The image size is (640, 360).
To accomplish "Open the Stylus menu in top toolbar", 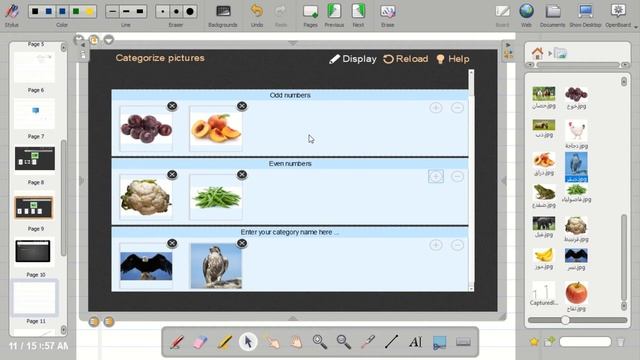I will tap(11, 14).
